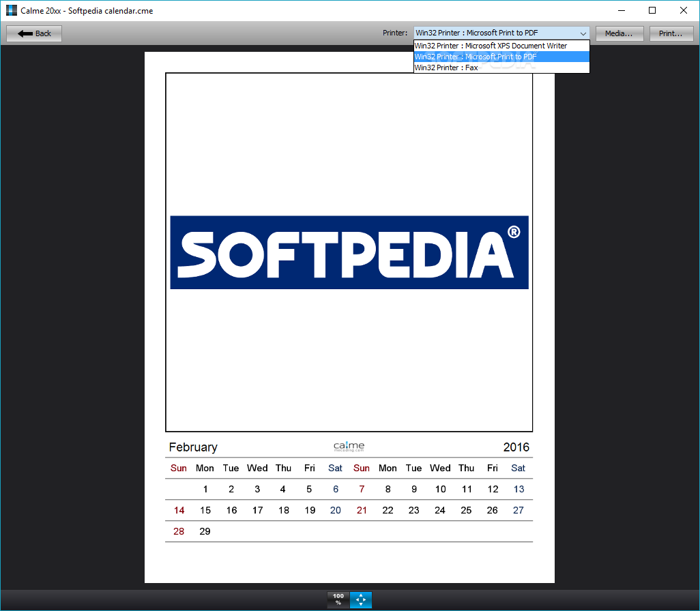Click date 29 in the calendar
This screenshot has width=700, height=611.
pyautogui.click(x=205, y=531)
